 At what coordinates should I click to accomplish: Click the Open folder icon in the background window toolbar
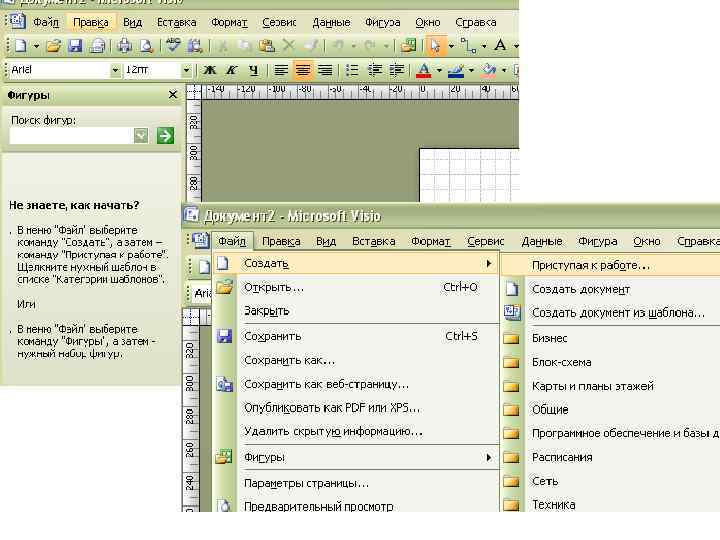pyautogui.click(x=54, y=45)
